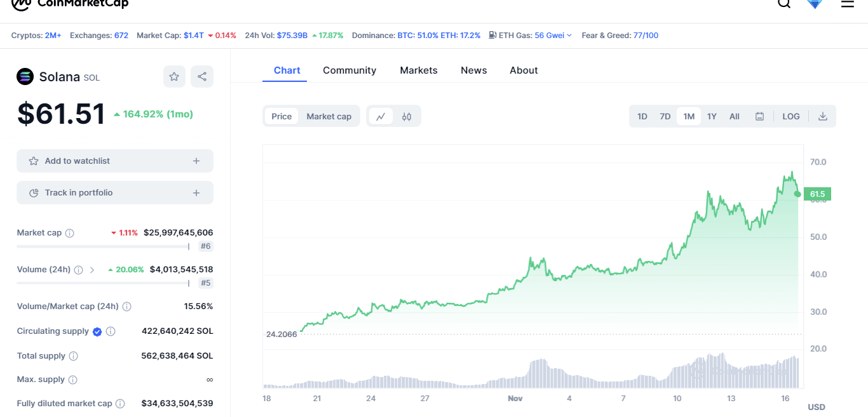The image size is (868, 417).
Task: Show info tooltip for Volume (24h)
Action: coord(78,270)
